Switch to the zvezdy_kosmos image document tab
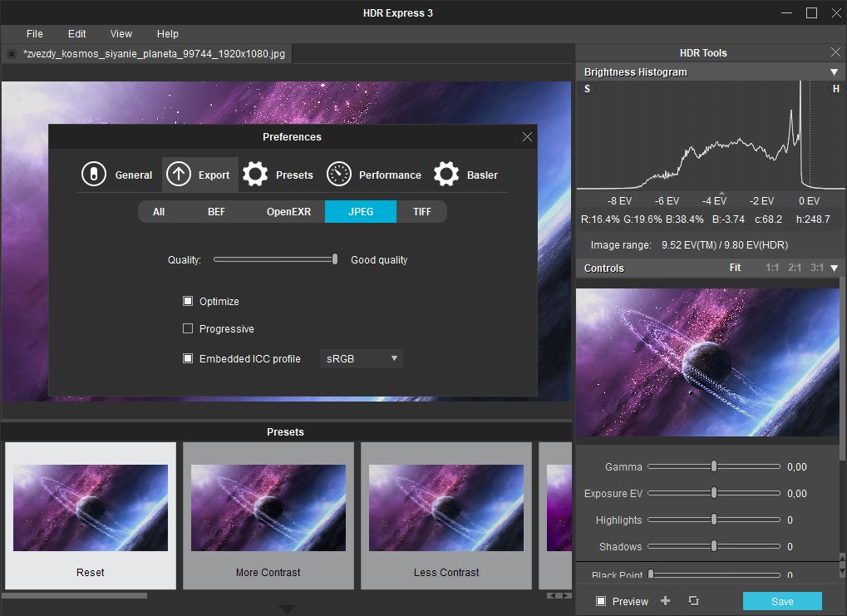Viewport: 847px width, 616px height. (x=147, y=54)
